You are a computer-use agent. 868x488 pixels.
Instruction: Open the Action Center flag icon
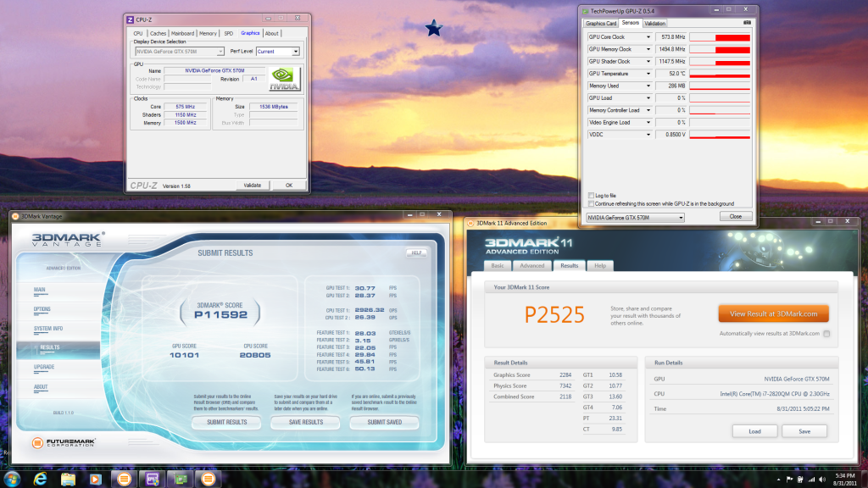789,480
